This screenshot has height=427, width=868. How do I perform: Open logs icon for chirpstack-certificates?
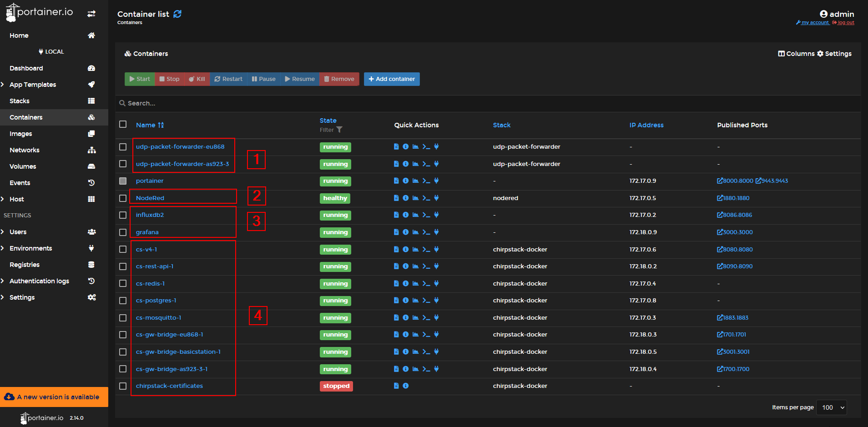coord(396,386)
